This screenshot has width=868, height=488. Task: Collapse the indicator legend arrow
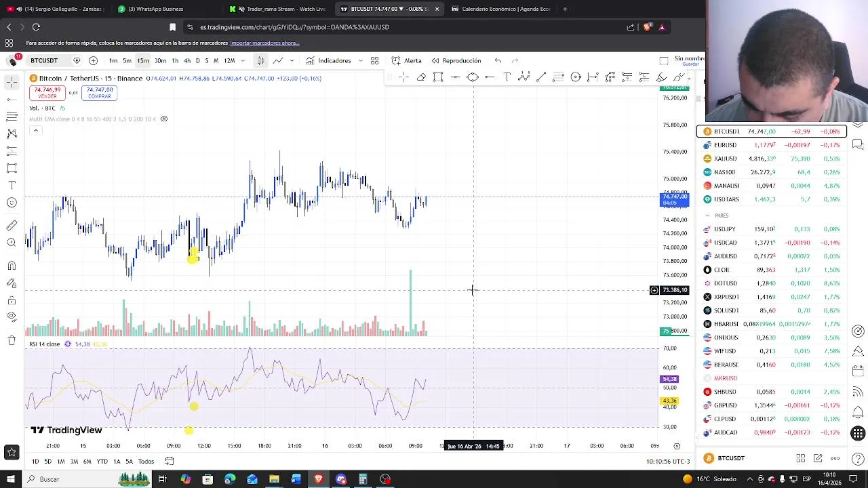(35, 130)
